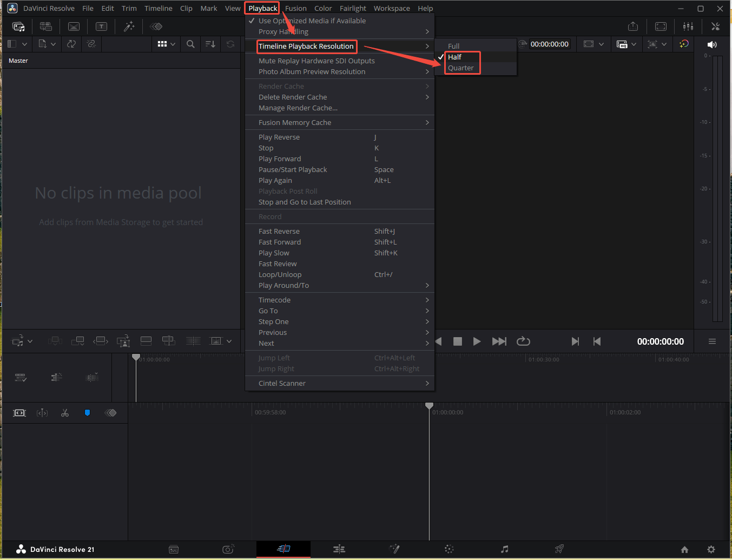Image resolution: width=732 pixels, height=560 pixels.
Task: Expand the Play Around/To submenu
Action: (340, 285)
